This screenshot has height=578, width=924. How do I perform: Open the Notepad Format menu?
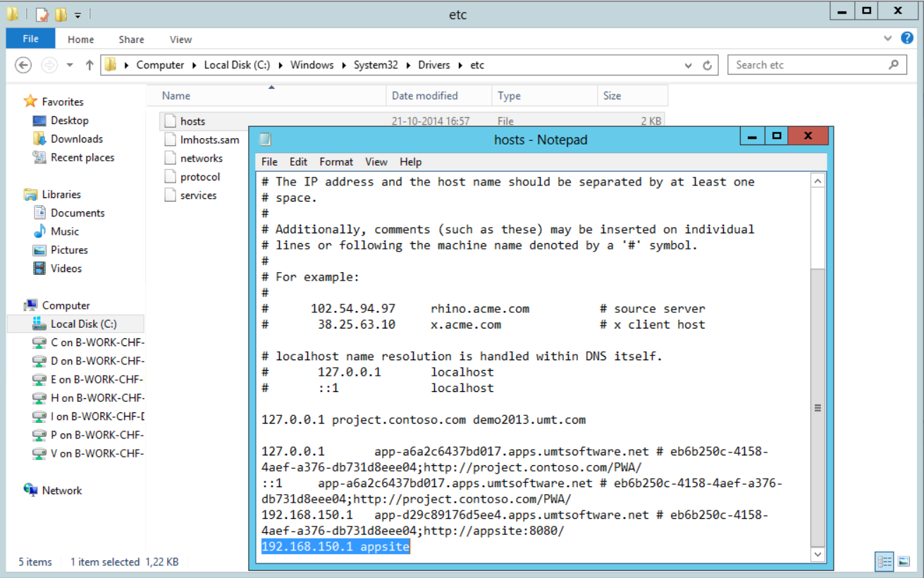click(336, 161)
